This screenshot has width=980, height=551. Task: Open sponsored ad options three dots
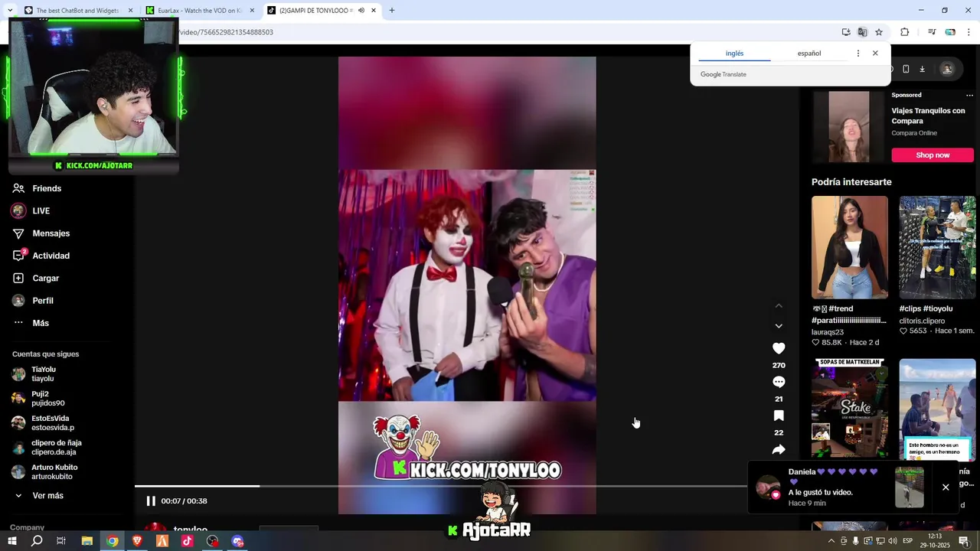(969, 96)
